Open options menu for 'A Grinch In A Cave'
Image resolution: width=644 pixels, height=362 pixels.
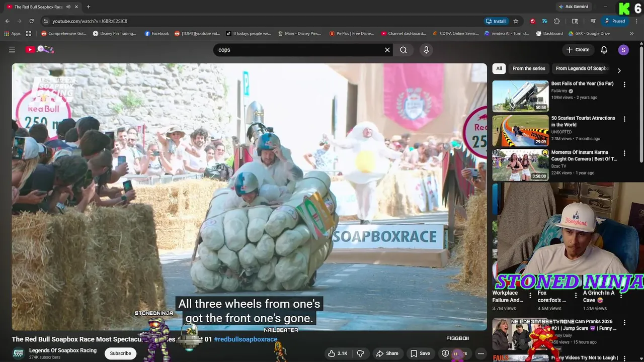[620, 296]
